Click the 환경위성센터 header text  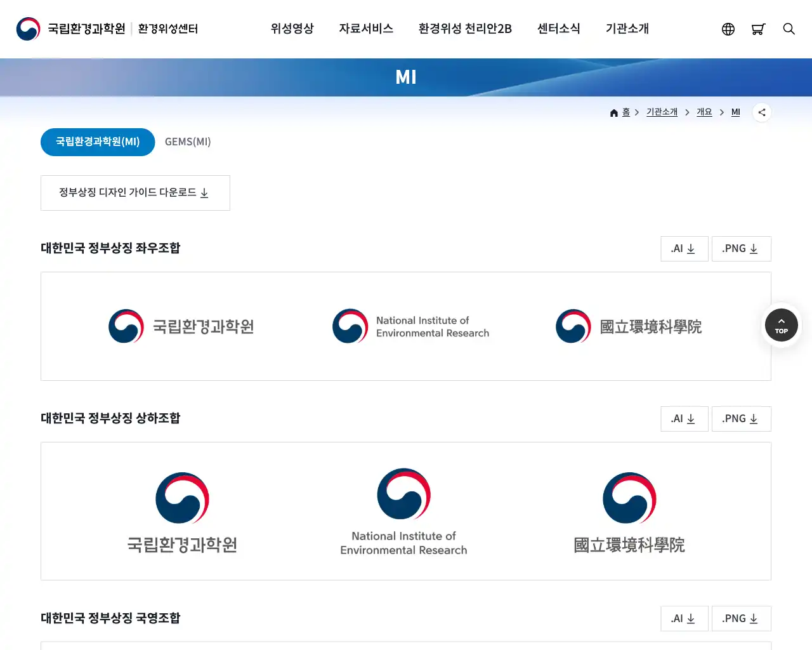(x=168, y=29)
